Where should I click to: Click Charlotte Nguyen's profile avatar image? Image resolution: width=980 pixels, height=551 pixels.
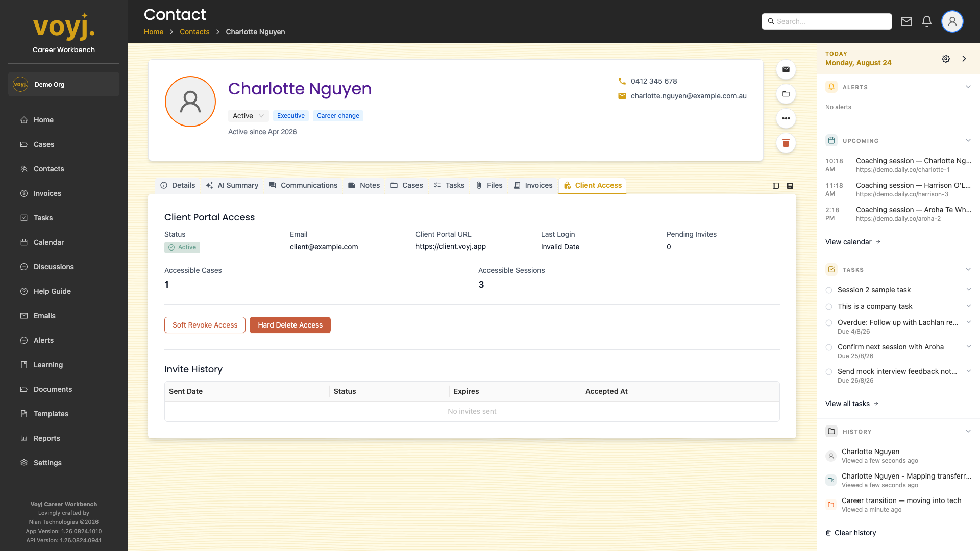tap(190, 102)
